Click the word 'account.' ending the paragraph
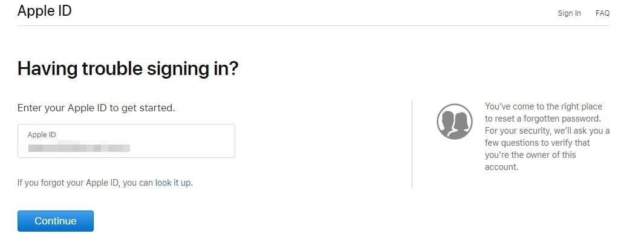 [501, 167]
